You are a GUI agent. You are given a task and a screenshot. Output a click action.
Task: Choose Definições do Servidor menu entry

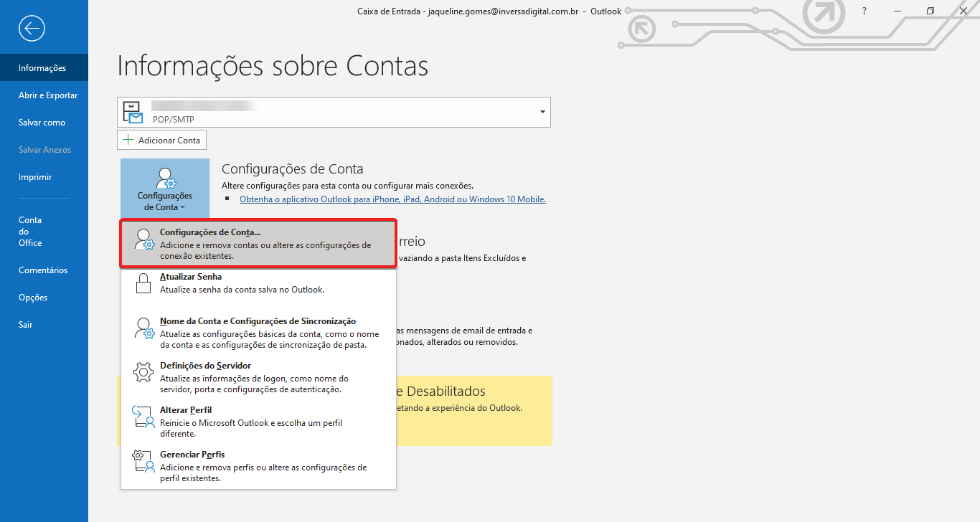pyautogui.click(x=258, y=377)
